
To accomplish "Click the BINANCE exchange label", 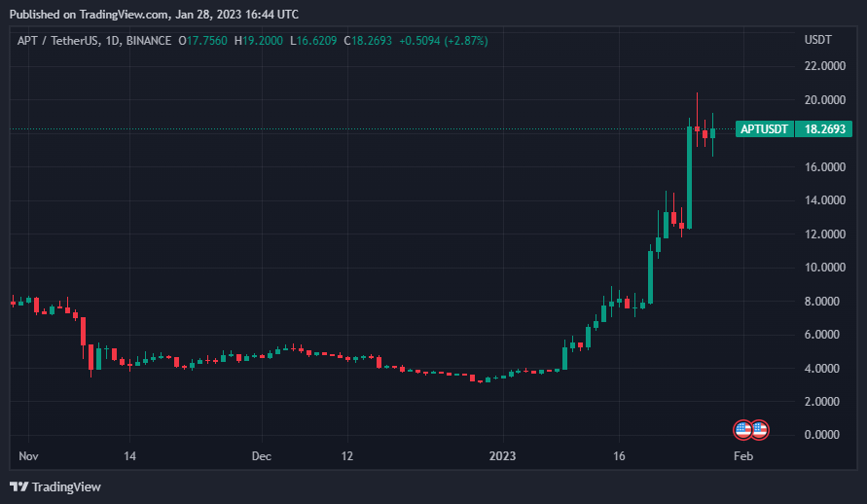I will 149,41.
